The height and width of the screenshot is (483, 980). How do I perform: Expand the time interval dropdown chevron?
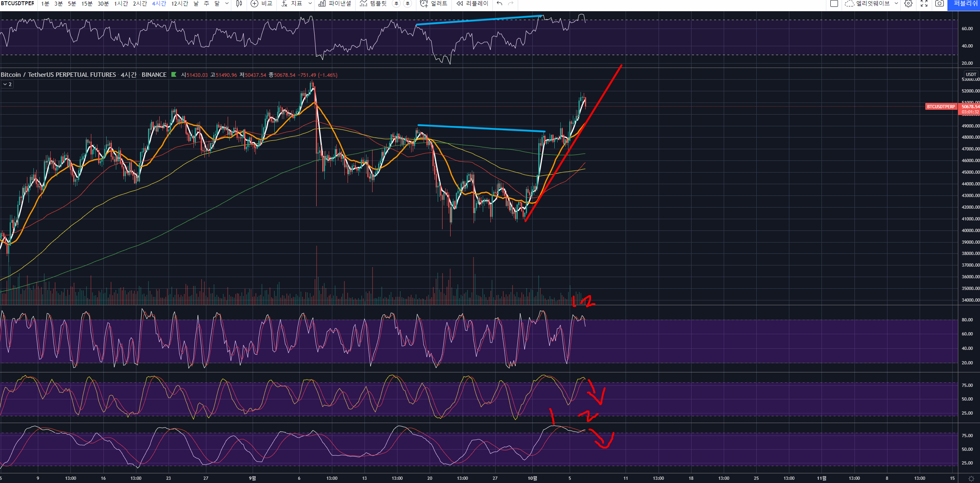pyautogui.click(x=227, y=4)
